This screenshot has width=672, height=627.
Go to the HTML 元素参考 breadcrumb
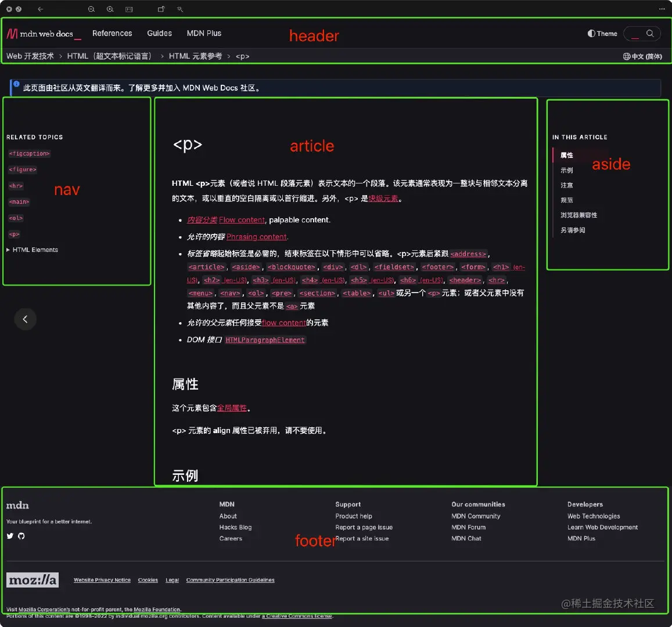[x=195, y=56]
